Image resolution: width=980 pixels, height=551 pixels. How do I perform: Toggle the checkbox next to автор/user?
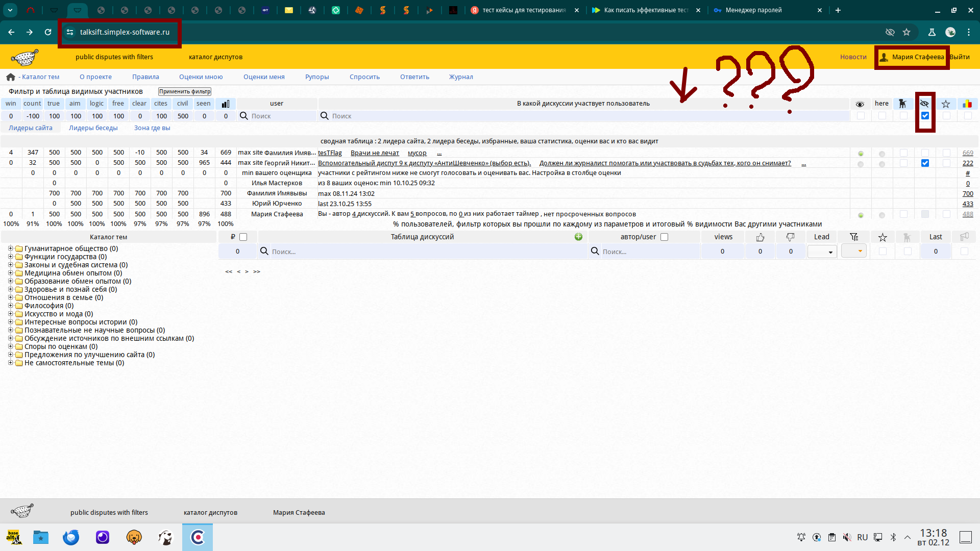tap(664, 237)
